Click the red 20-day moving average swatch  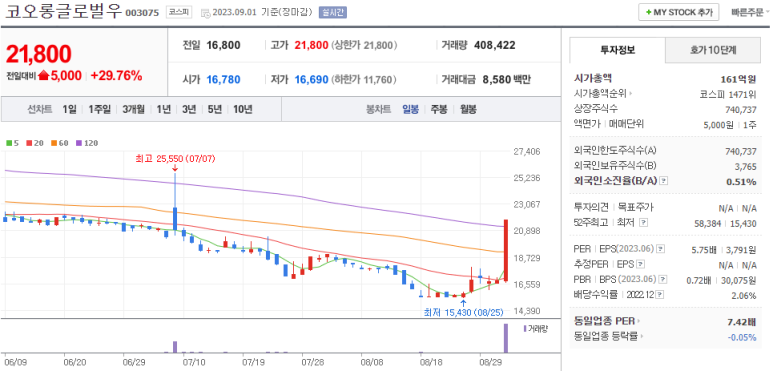tap(29, 143)
